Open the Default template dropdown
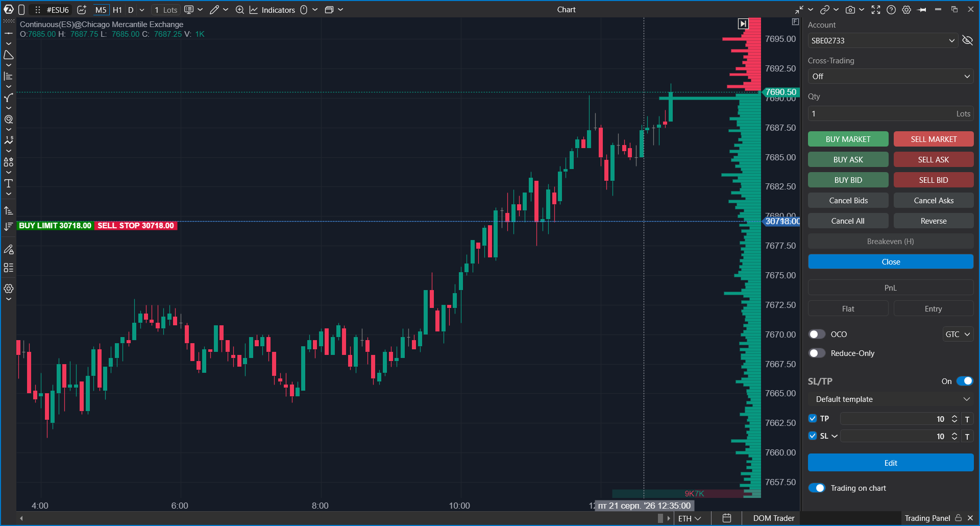The image size is (980, 526). 891,399
